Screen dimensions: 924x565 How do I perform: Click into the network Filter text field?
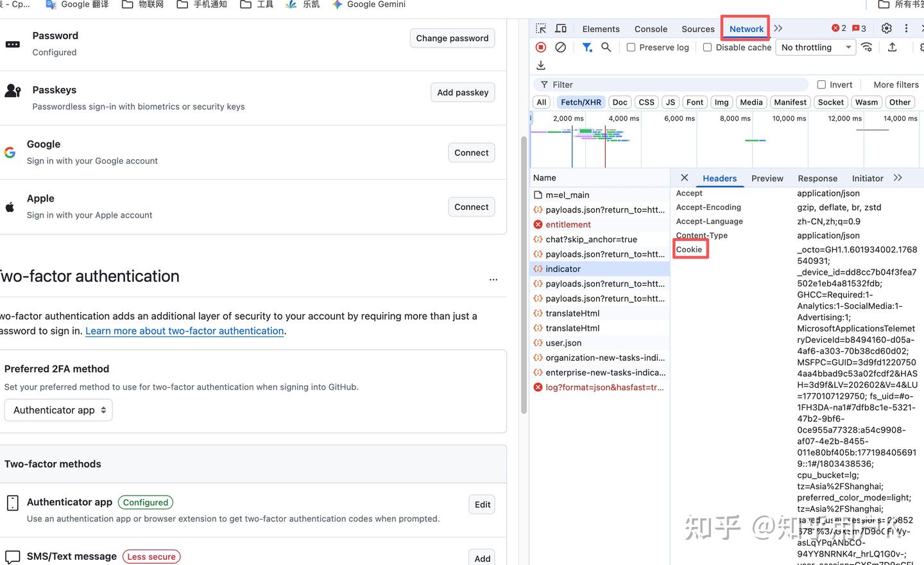point(671,85)
